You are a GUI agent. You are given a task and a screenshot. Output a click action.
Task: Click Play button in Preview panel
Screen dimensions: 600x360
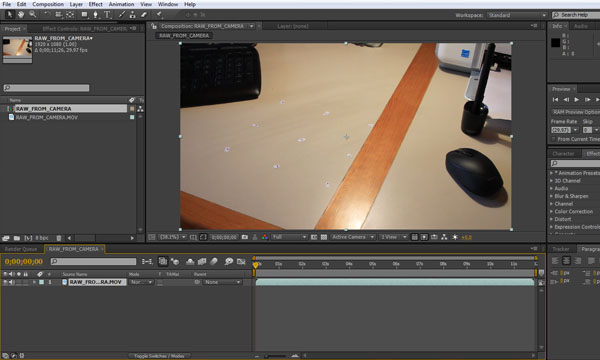point(577,99)
